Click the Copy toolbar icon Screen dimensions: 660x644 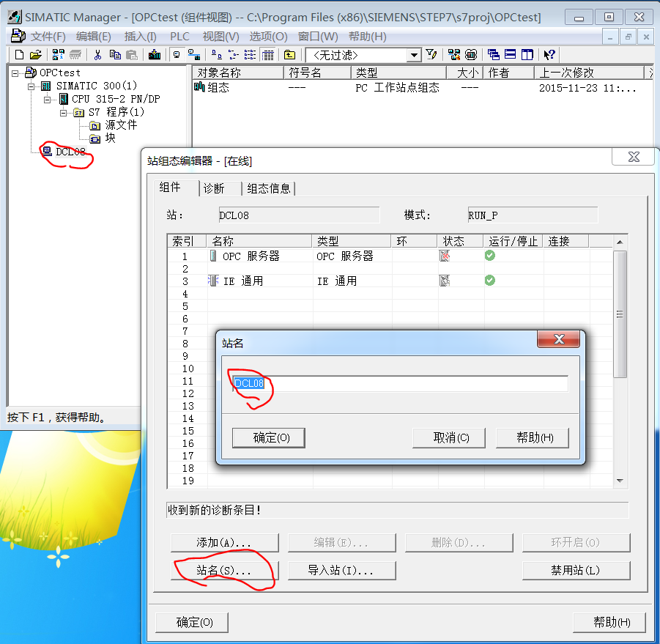115,55
